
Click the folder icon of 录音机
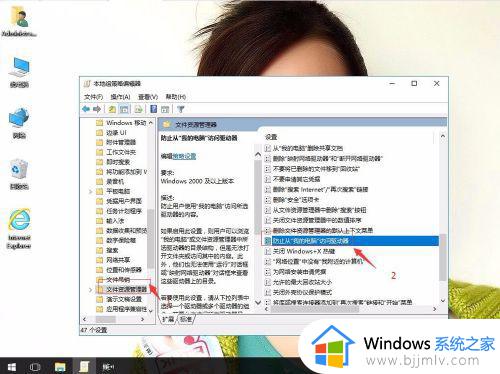point(99,182)
